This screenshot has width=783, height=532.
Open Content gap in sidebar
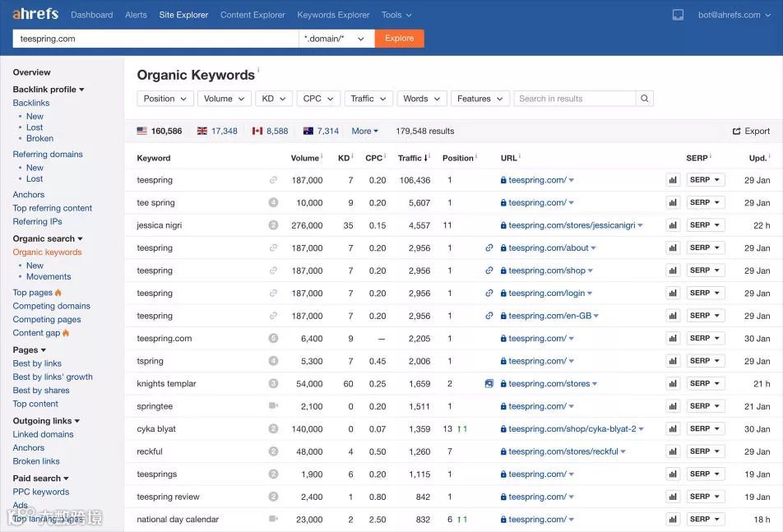point(36,333)
